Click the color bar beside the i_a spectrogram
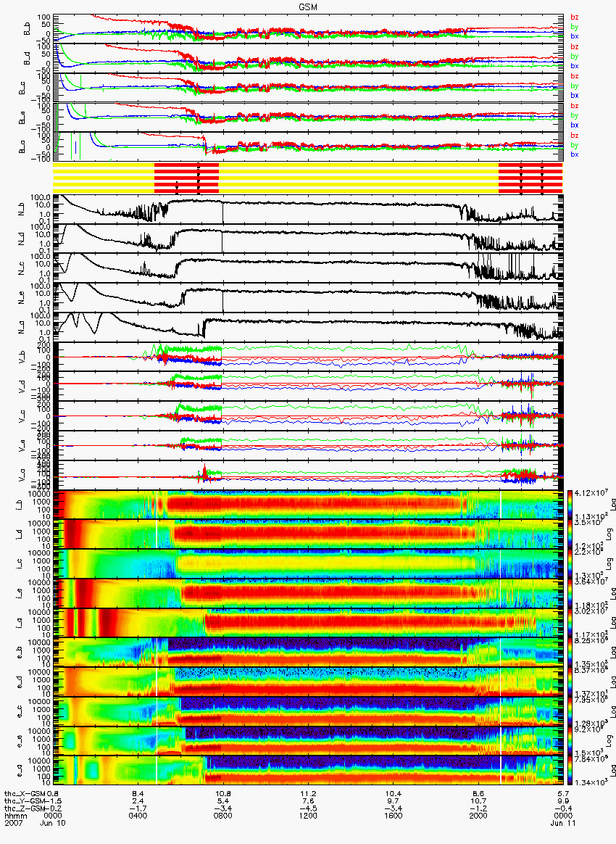The image size is (616, 844). pos(569,623)
